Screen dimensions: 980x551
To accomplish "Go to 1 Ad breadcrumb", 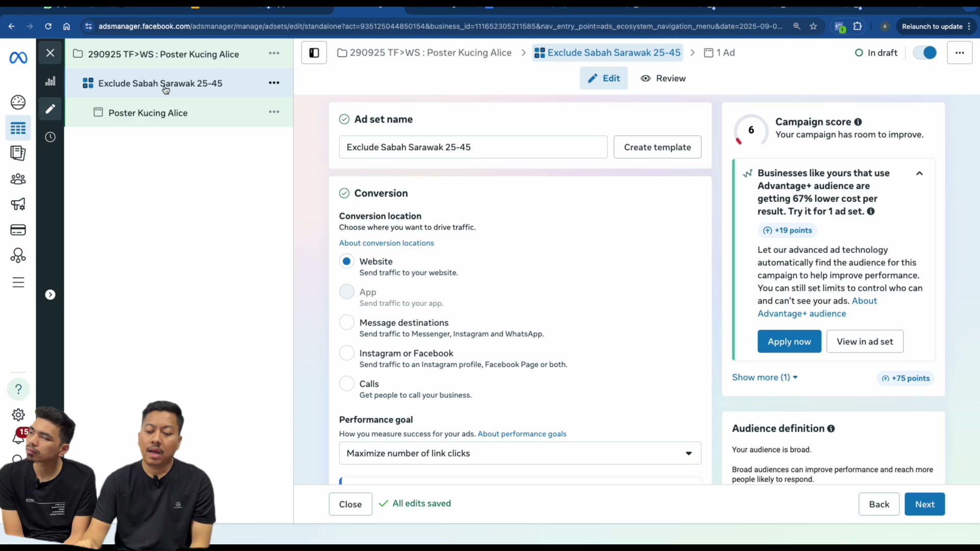I will 719,53.
